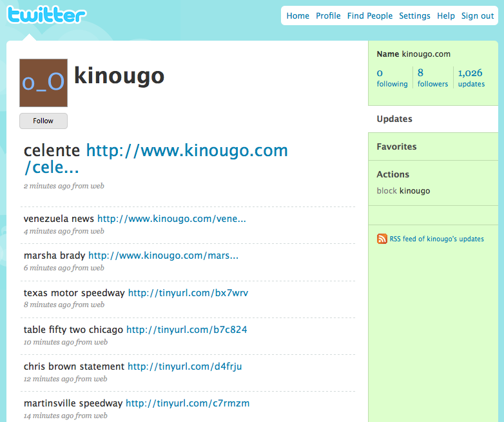Screen dimensions: 504x422
Task: Click Sign out
Action: 478,15
